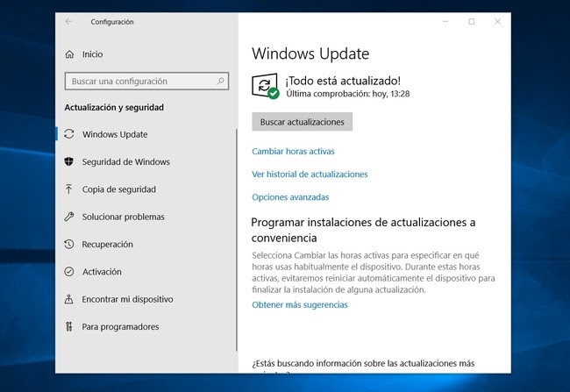Minimize the Configuración window
Viewport: 570px width, 392px height.
coord(445,22)
